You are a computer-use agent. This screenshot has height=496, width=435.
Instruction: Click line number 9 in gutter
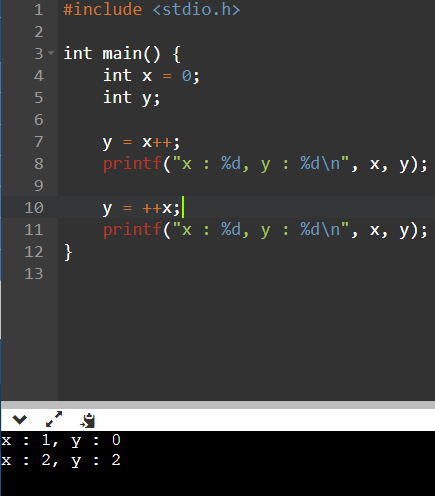(x=39, y=186)
